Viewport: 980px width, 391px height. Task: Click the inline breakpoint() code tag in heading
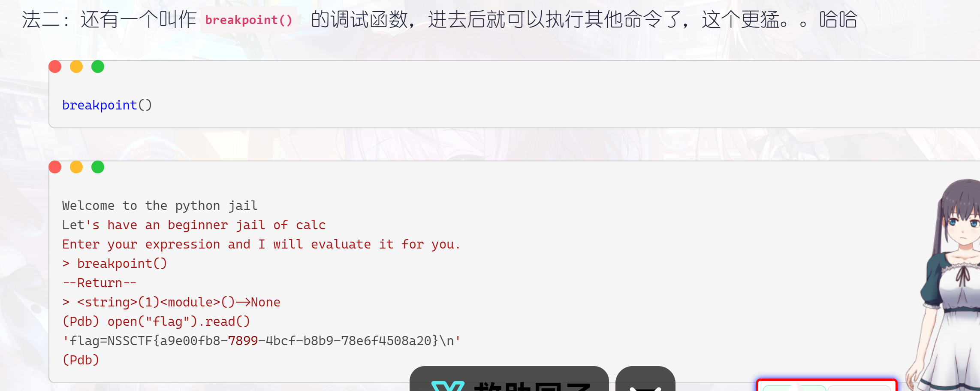[249, 20]
